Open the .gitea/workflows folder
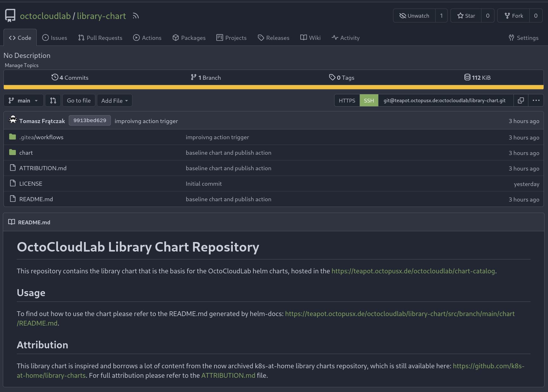The image size is (548, 392). pos(41,137)
